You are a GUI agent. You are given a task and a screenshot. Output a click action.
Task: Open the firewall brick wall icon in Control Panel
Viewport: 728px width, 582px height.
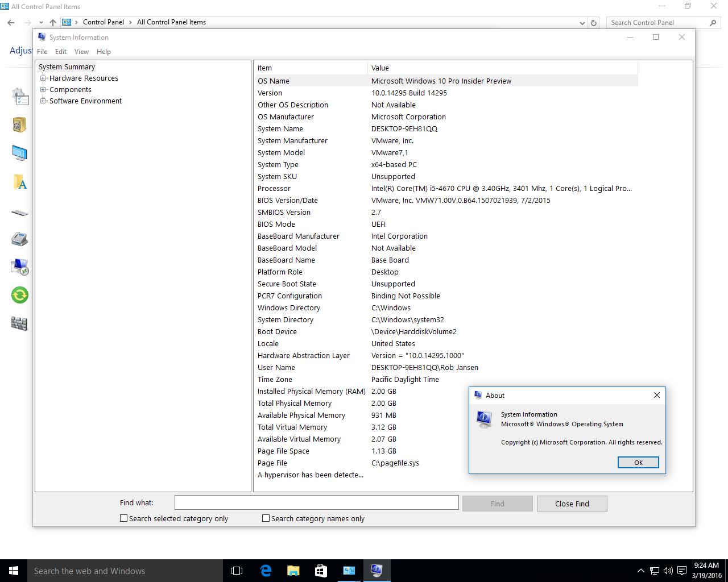tap(19, 323)
